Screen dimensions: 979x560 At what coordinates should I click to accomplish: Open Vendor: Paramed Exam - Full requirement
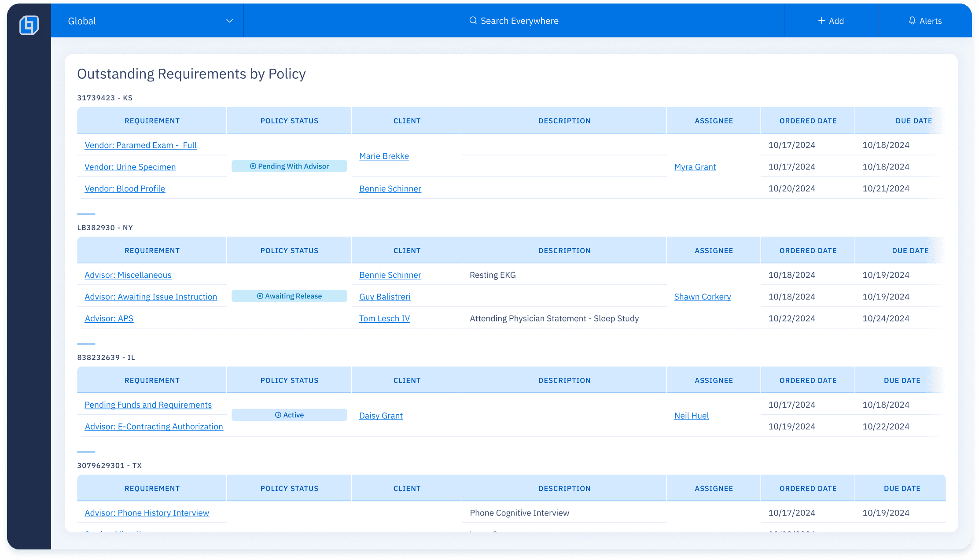140,145
